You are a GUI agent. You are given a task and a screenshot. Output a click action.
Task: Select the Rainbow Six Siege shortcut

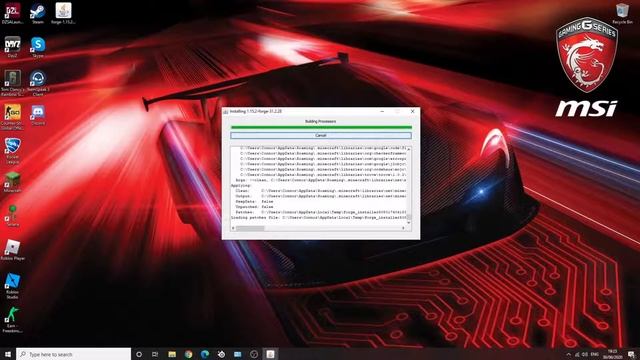pos(12,83)
